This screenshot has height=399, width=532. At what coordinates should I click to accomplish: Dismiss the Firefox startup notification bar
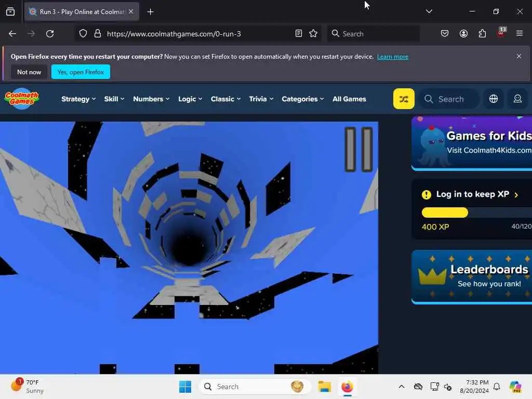[x=519, y=56]
